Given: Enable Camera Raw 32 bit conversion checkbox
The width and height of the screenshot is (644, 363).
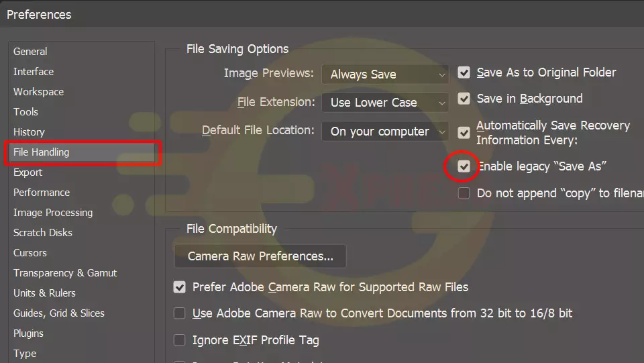Looking at the screenshot, I should click(x=180, y=313).
